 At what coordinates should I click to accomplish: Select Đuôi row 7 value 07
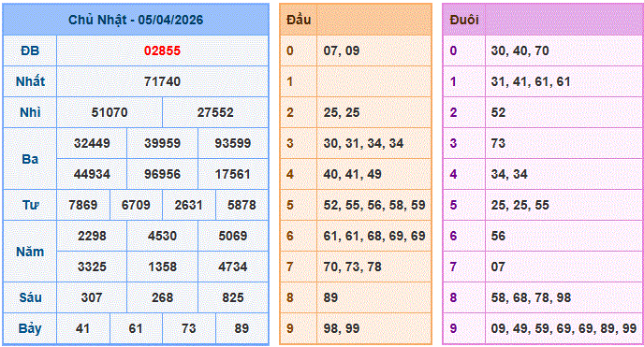tap(498, 267)
